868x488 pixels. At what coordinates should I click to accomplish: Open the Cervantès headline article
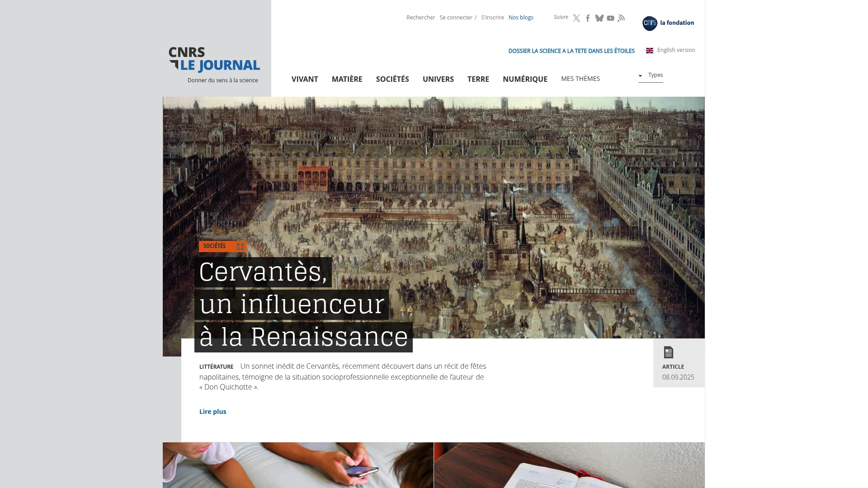303,305
